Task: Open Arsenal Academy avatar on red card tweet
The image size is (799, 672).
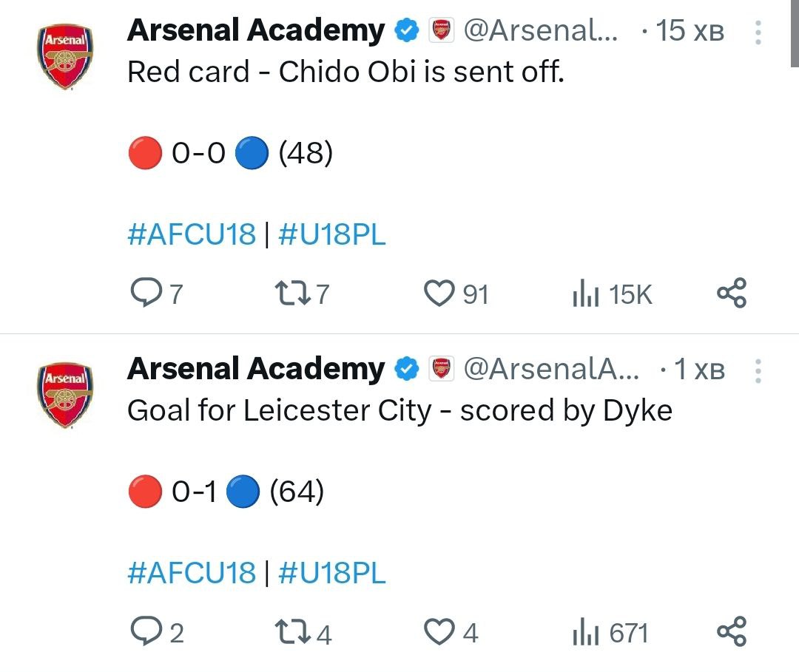Action: [65, 58]
